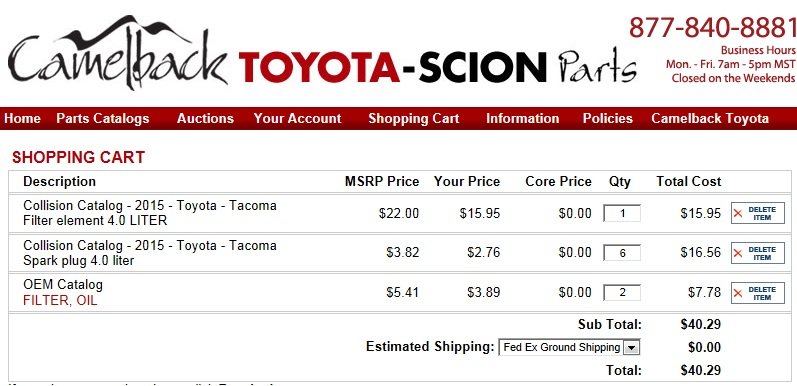Screen dimensions: 797x386
Task: Go to the Auctions page
Action: point(205,118)
